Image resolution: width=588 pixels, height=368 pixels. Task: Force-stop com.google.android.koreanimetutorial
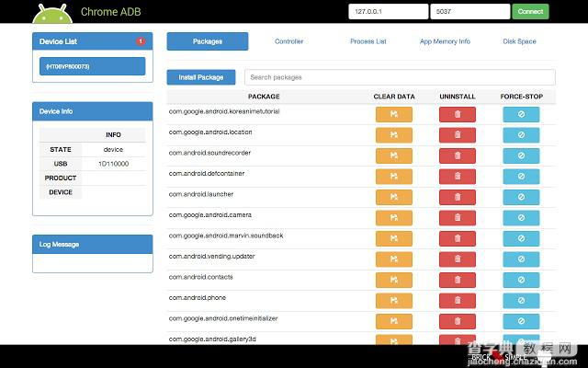pos(521,114)
